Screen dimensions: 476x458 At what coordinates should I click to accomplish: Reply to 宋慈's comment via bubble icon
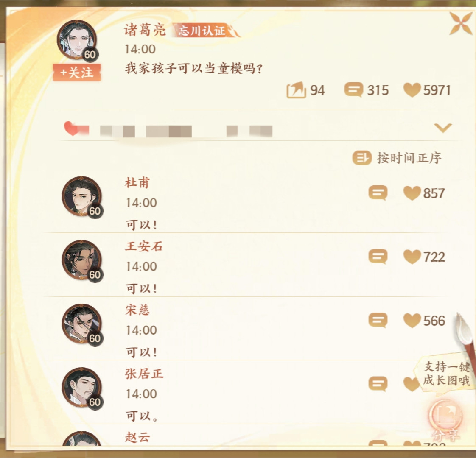378,320
